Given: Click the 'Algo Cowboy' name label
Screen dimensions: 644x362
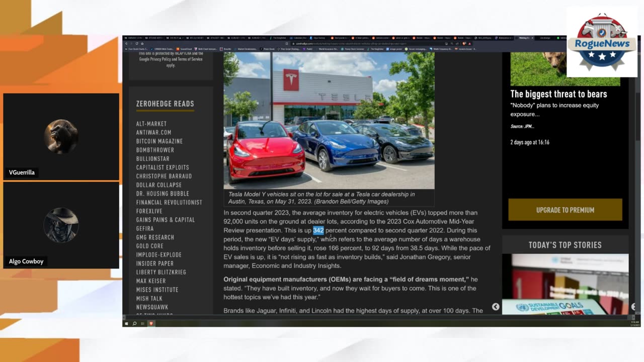Looking at the screenshot, I should (x=26, y=261).
